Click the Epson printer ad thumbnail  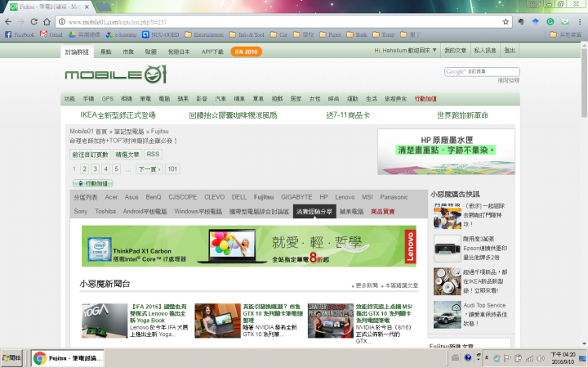448,249
